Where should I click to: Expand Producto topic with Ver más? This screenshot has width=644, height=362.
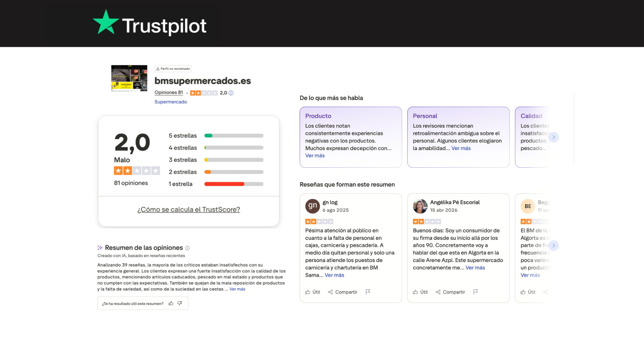click(315, 156)
